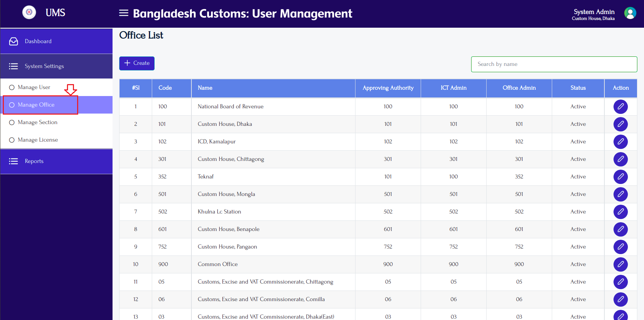Edit the National Board of Revenue row
Viewport: 644px width, 320px height.
(621, 107)
